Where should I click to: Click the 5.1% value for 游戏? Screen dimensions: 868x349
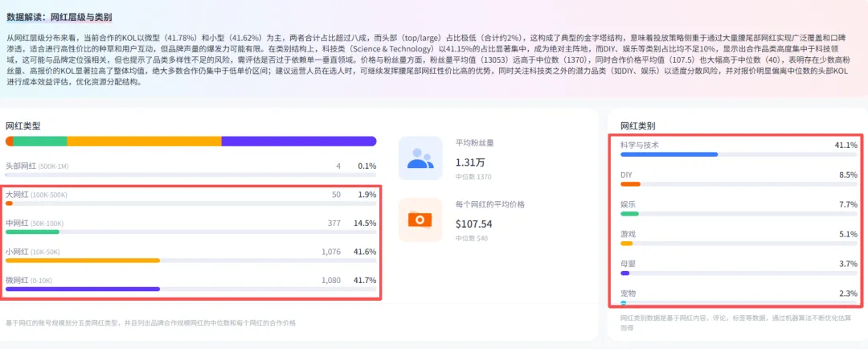tap(848, 234)
